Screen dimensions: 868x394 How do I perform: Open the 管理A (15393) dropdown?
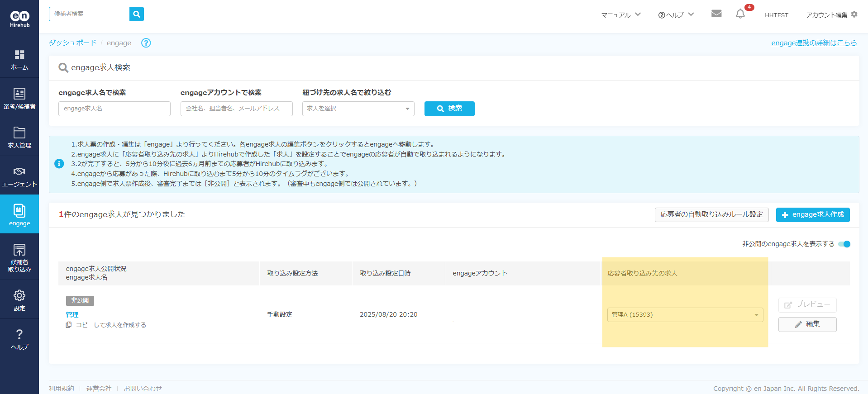click(685, 315)
